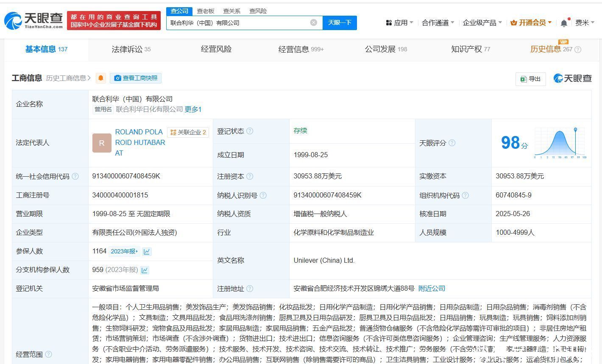Switch to 查公司 search tab

(179, 11)
